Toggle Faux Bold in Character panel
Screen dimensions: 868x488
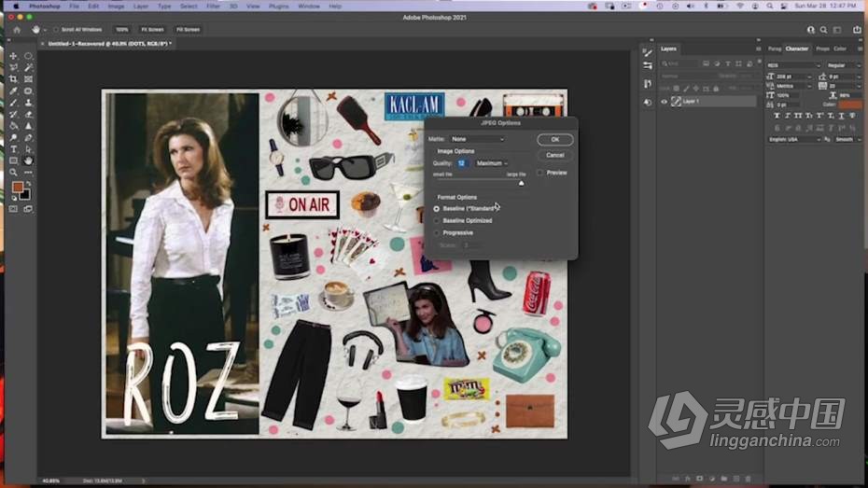777,116
